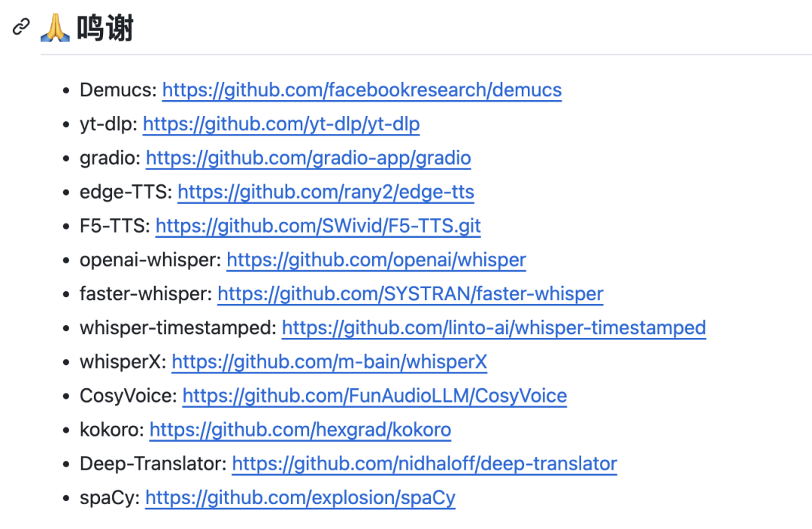Click the anchor link icon beside 鸣谢 heading
This screenshot has height=529, width=812.
[21, 28]
